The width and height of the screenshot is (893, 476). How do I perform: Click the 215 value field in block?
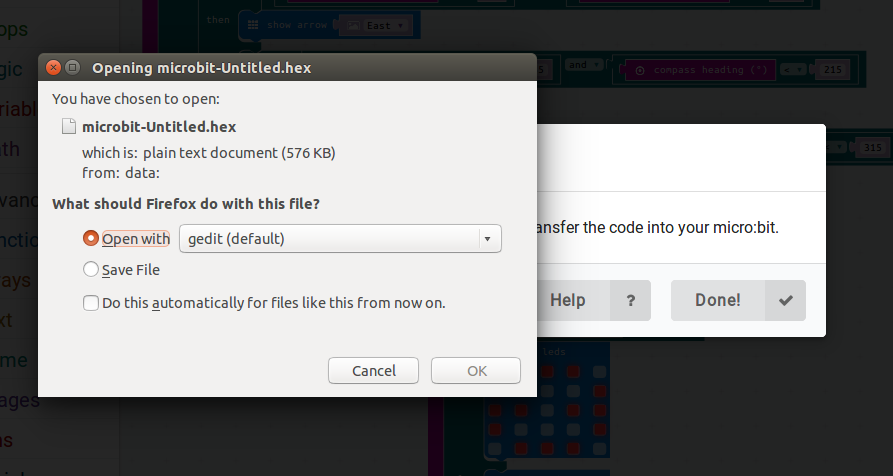pos(833,70)
